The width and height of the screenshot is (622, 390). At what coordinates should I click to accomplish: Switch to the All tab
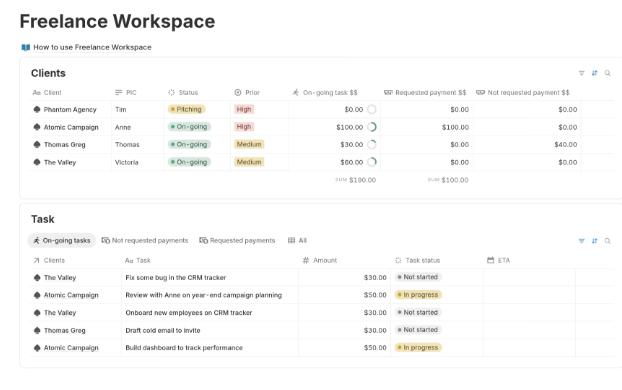[297, 240]
